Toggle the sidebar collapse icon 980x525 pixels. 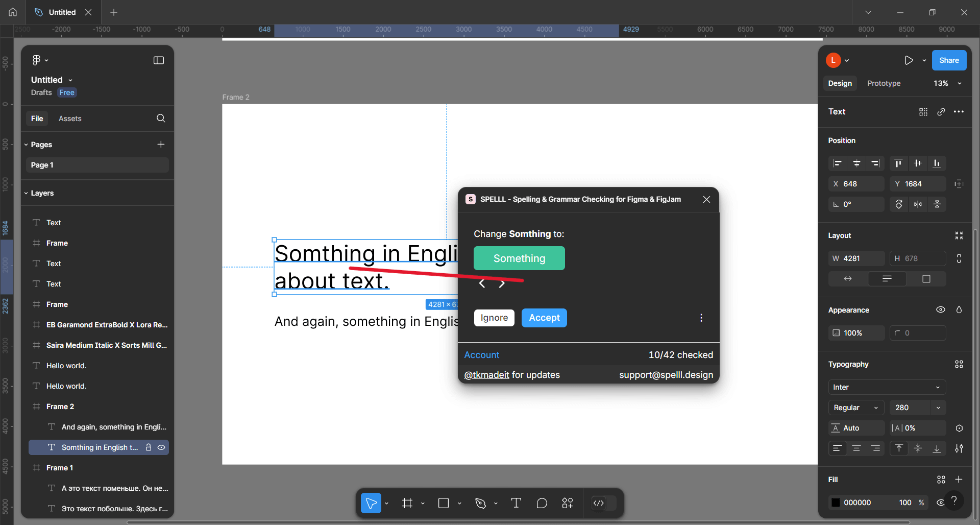pos(159,60)
